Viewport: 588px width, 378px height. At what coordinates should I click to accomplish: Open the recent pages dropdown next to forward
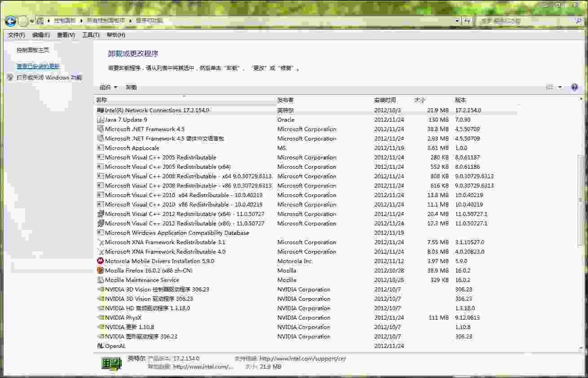[32, 21]
